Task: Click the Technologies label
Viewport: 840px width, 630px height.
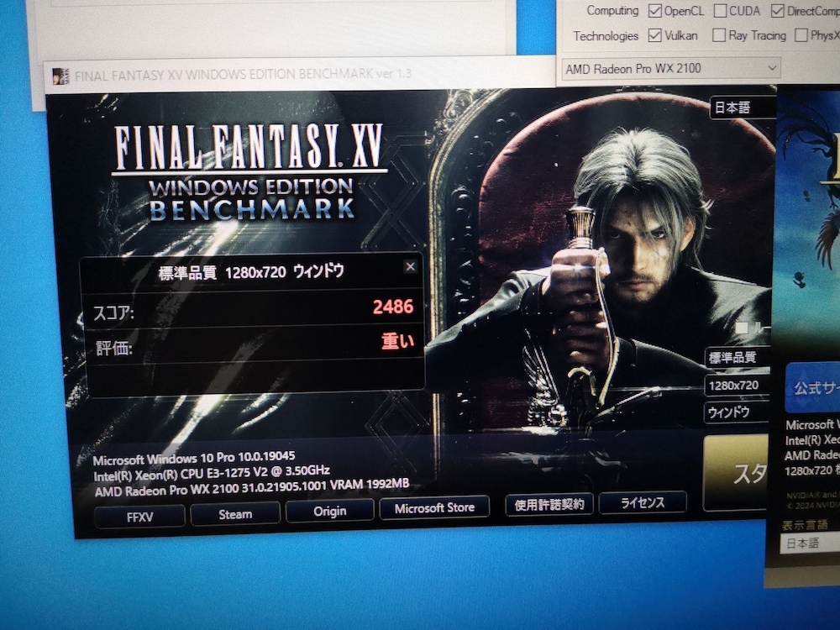Action: tap(606, 36)
